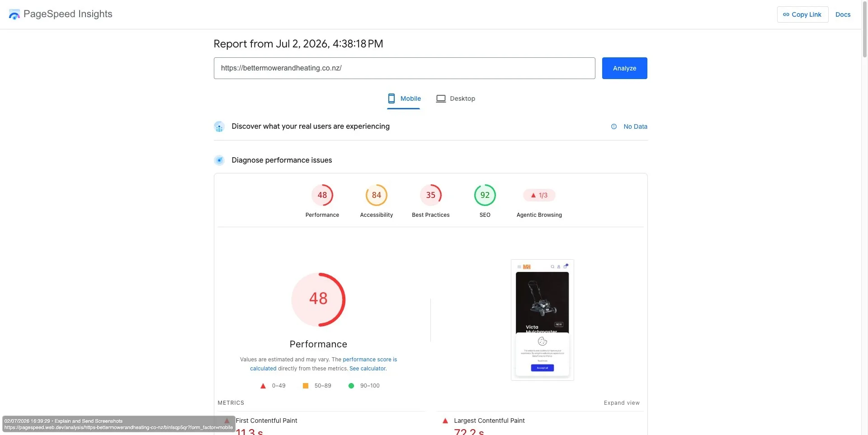Click the orange square 50–89 legend icon

coord(306,386)
